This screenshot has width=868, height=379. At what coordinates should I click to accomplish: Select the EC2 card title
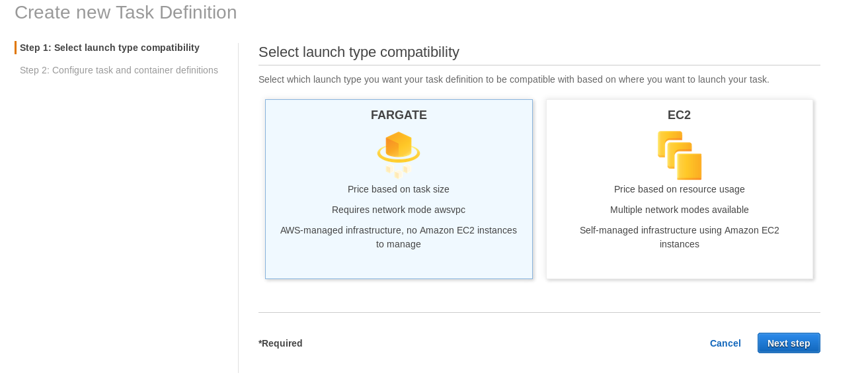point(679,115)
